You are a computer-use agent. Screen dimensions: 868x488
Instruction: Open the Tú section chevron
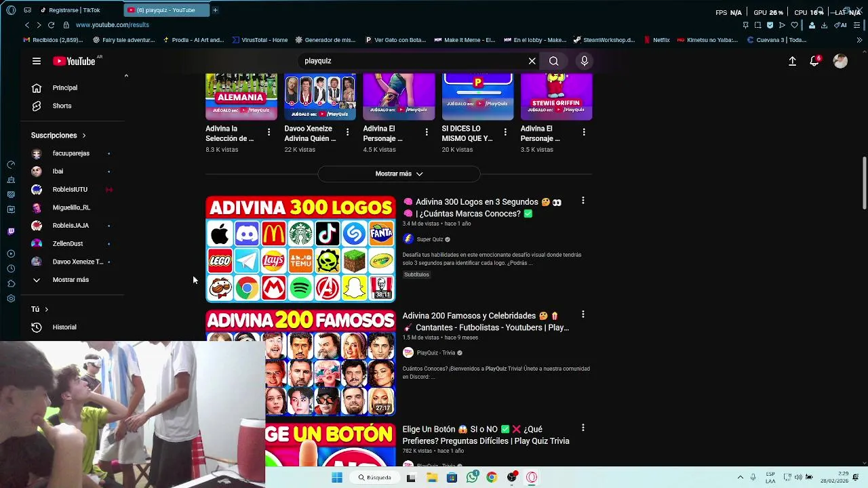46,309
